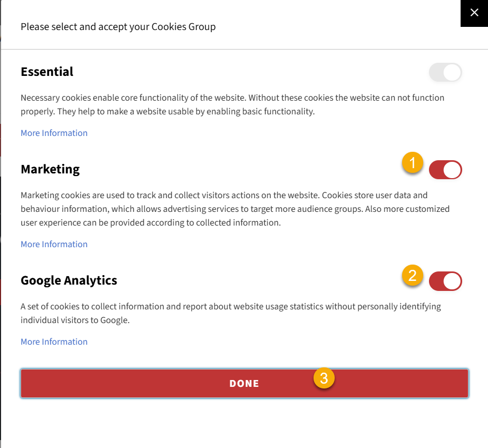Click the orange step 3 badge
Screen dimensions: 488x448
point(324,378)
